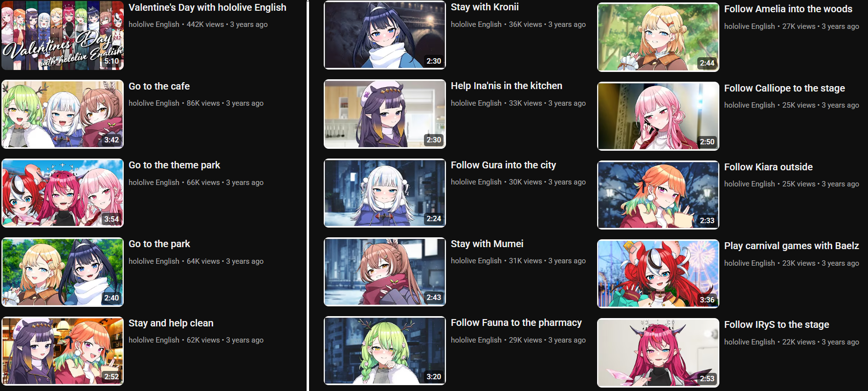The height and width of the screenshot is (391, 868).
Task: Click the Follow IRyS to the stage thumbnail
Action: click(x=658, y=353)
